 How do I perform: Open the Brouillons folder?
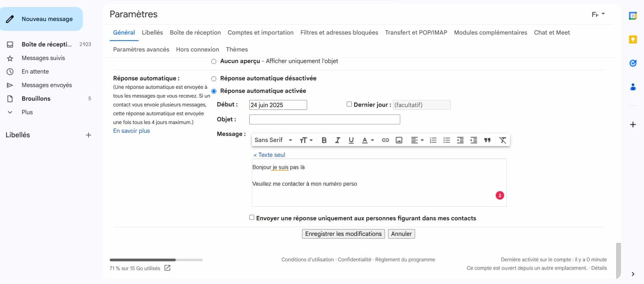[x=36, y=99]
